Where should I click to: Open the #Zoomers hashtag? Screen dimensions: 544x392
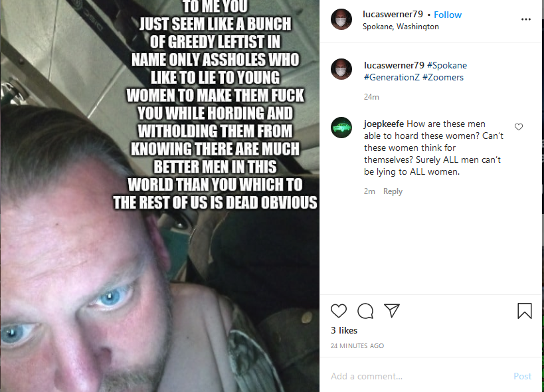443,77
